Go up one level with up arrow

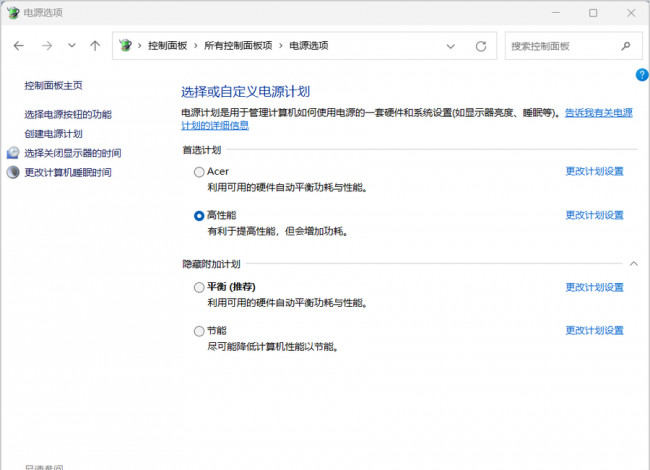(95, 46)
